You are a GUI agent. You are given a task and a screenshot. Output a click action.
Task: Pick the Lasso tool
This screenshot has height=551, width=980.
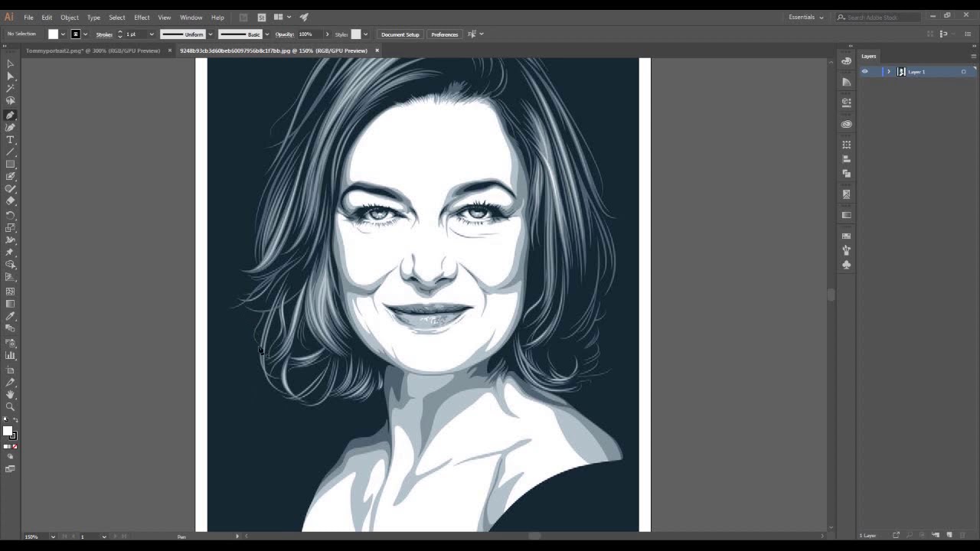[10, 101]
